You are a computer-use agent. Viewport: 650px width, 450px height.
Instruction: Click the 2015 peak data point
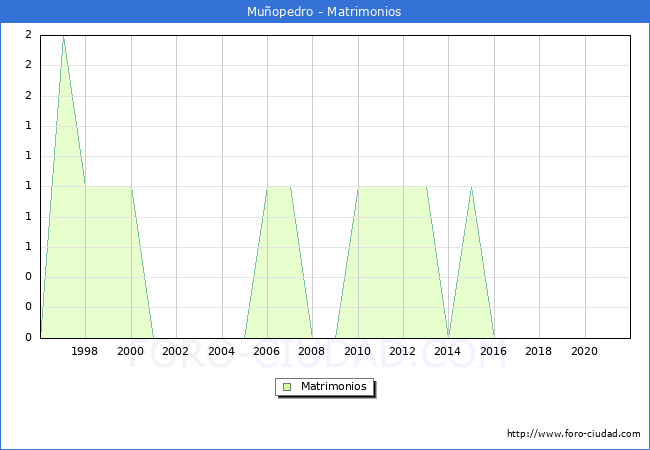471,187
